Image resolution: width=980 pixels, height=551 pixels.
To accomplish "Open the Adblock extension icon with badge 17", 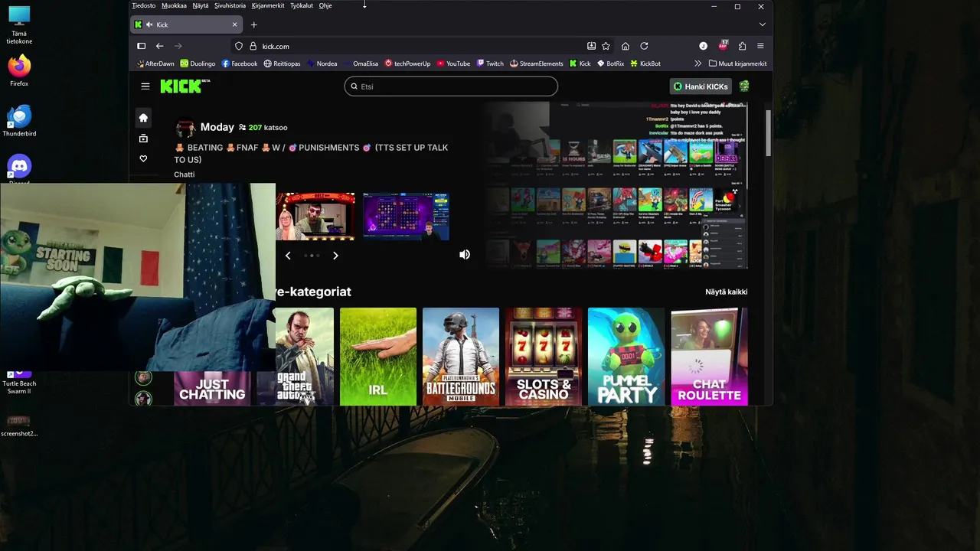I will click(723, 46).
